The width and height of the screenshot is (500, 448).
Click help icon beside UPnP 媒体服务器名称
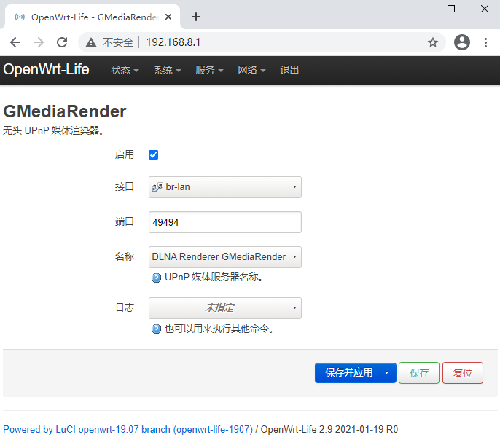[156, 278]
